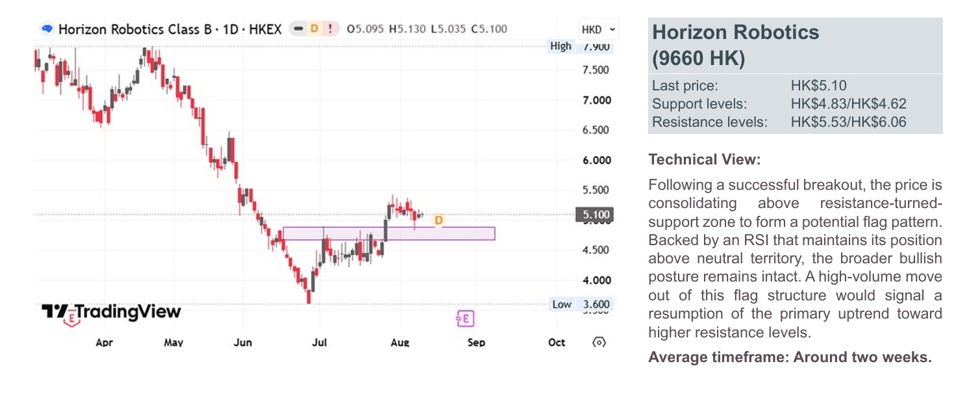Click the purple E earnings marker near September
Viewport: 980px width, 394px height.
click(465, 318)
